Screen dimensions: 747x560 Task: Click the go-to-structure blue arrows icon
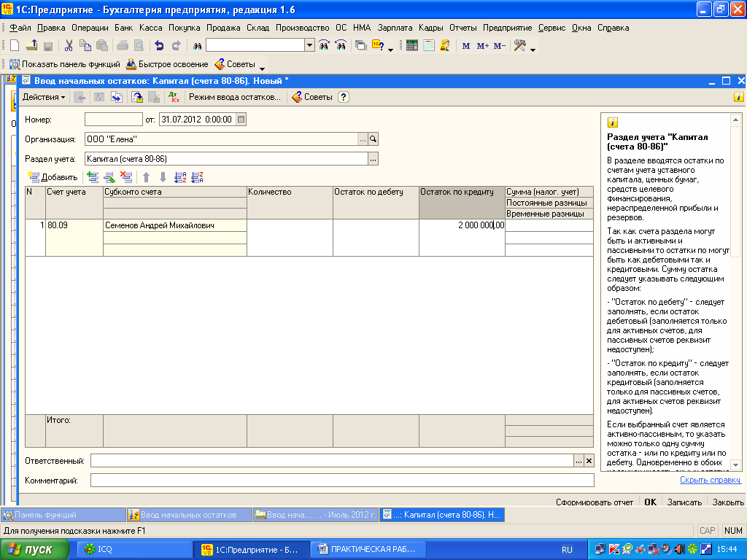coord(117,97)
